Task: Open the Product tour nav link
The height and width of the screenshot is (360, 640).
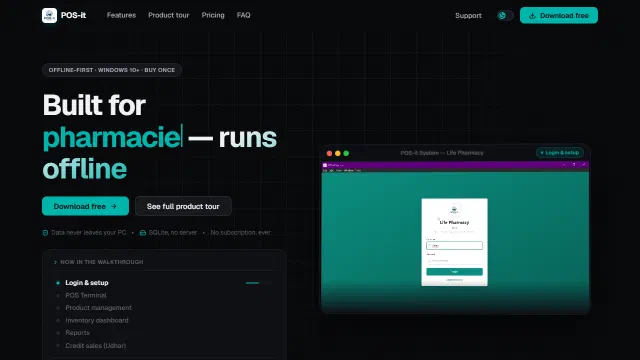Action: pyautogui.click(x=169, y=15)
